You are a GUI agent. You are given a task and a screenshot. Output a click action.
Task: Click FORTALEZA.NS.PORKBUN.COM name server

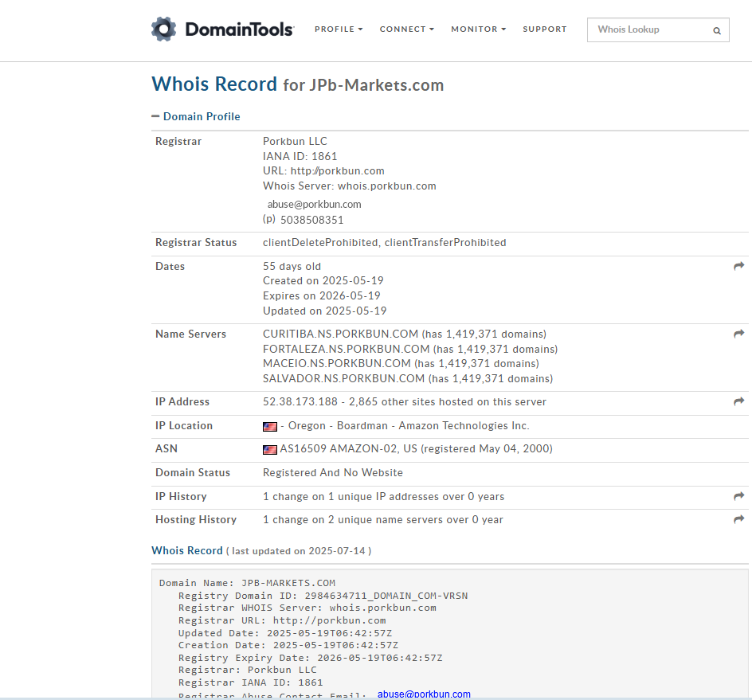coord(346,349)
